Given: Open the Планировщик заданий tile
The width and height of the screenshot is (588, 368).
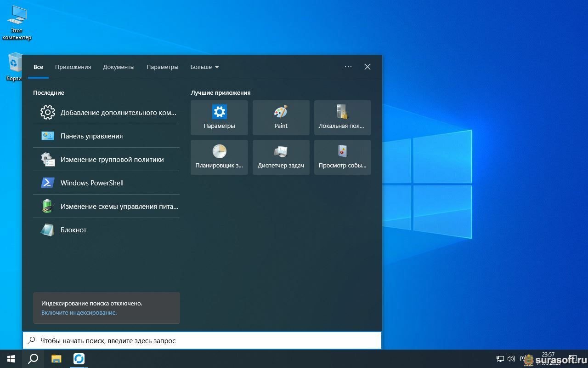Looking at the screenshot, I should pos(219,157).
